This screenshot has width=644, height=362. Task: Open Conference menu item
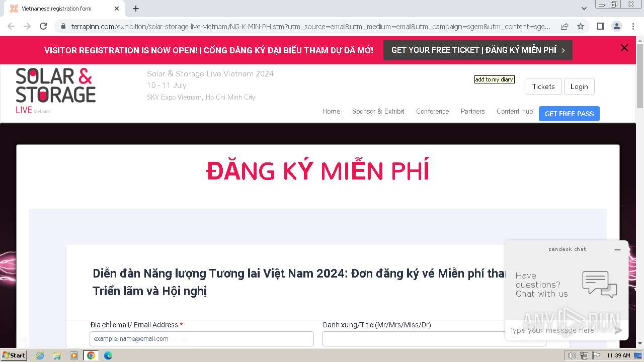pyautogui.click(x=432, y=111)
